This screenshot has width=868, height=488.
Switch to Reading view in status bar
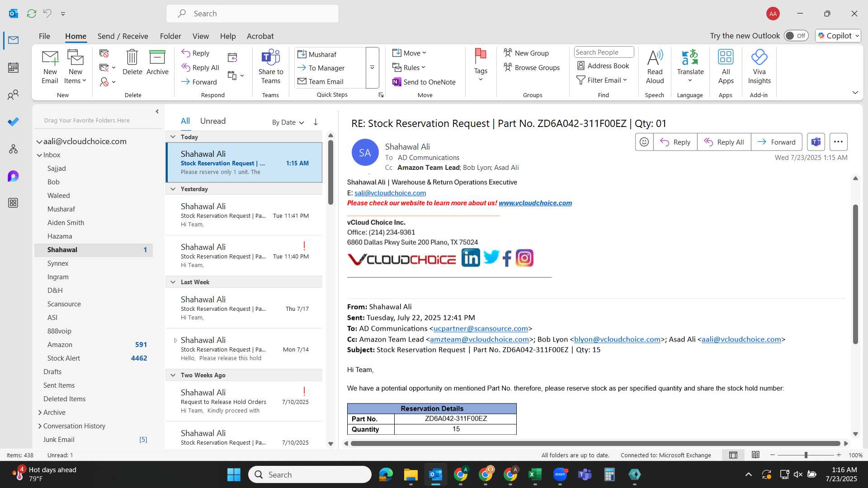click(755, 455)
